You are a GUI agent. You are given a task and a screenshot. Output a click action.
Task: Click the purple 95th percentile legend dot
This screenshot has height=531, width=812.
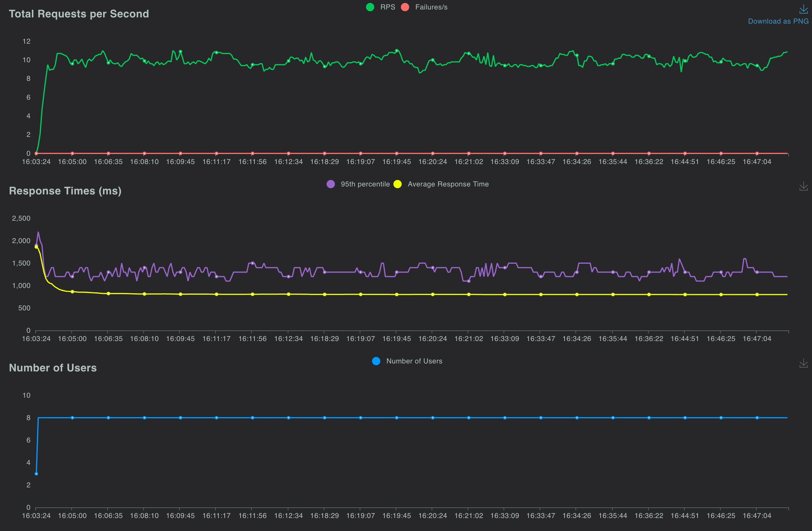click(x=331, y=184)
